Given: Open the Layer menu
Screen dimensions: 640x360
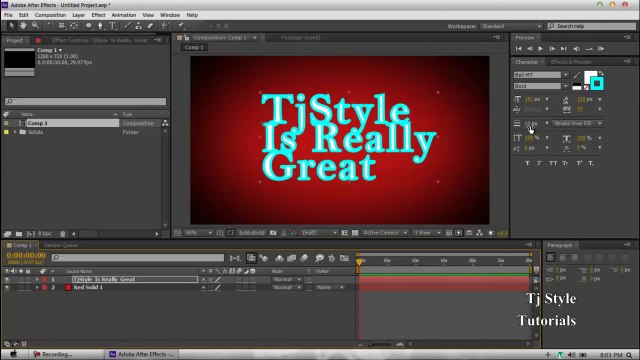Looking at the screenshot, I should (x=78, y=15).
